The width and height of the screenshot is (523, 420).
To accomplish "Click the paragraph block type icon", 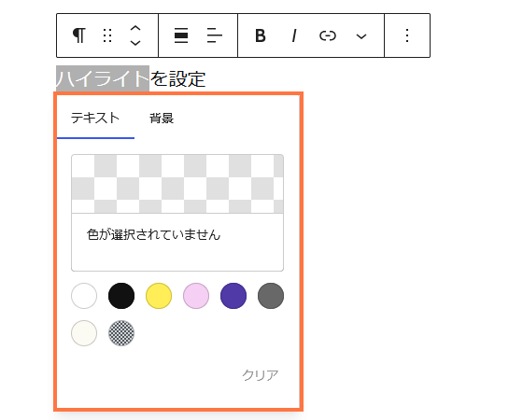I will click(79, 35).
